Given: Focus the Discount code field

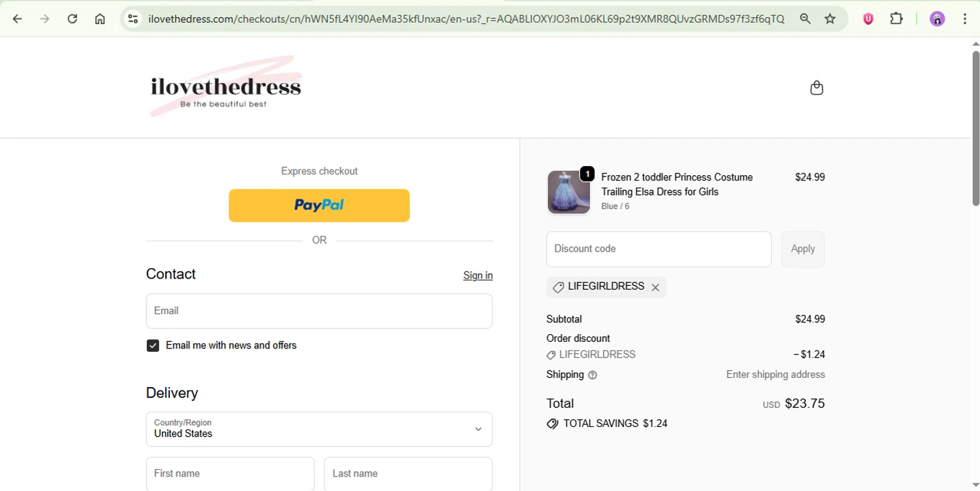Looking at the screenshot, I should pos(659,249).
